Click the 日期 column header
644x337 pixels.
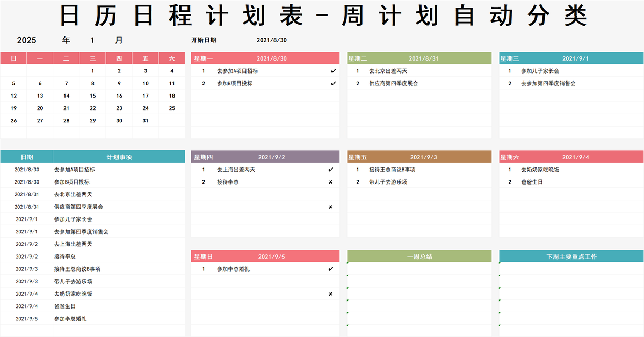(27, 157)
